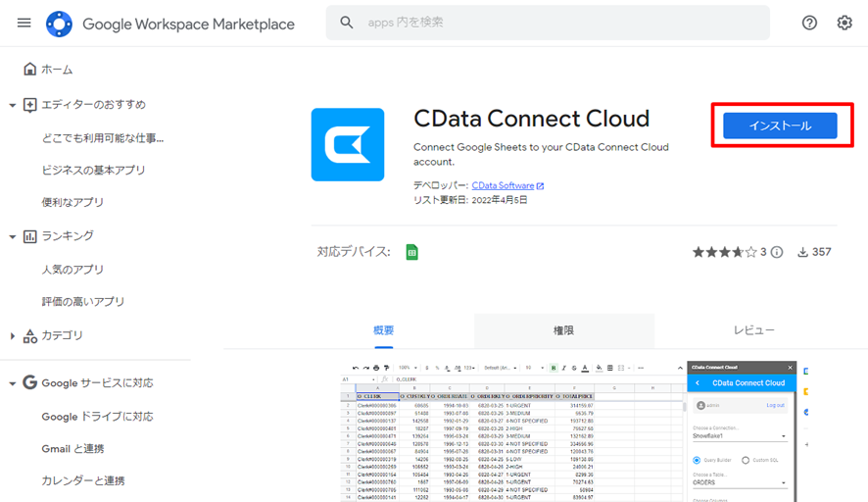The width and height of the screenshot is (868, 502).
Task: Click the Google G icon in sidebar
Action: (30, 382)
